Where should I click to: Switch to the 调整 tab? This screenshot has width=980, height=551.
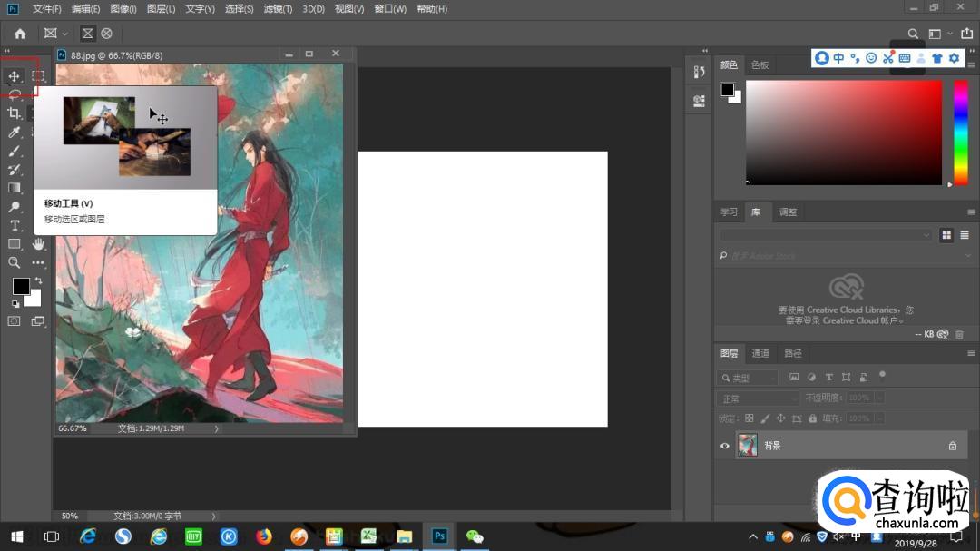(x=789, y=212)
